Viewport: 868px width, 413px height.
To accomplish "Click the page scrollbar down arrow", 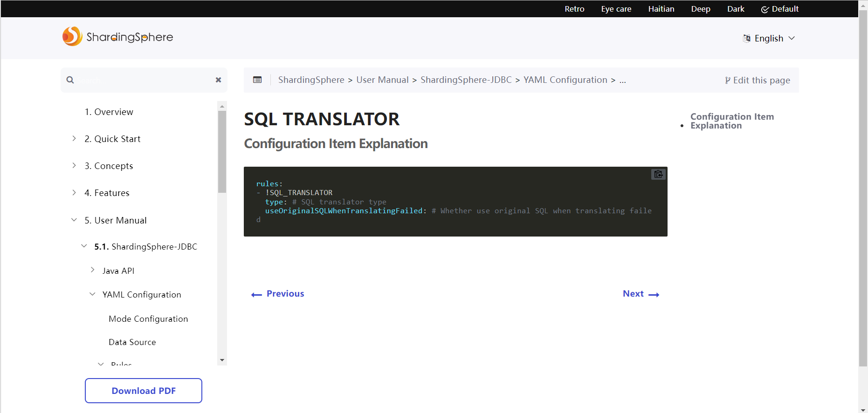I will point(863,409).
